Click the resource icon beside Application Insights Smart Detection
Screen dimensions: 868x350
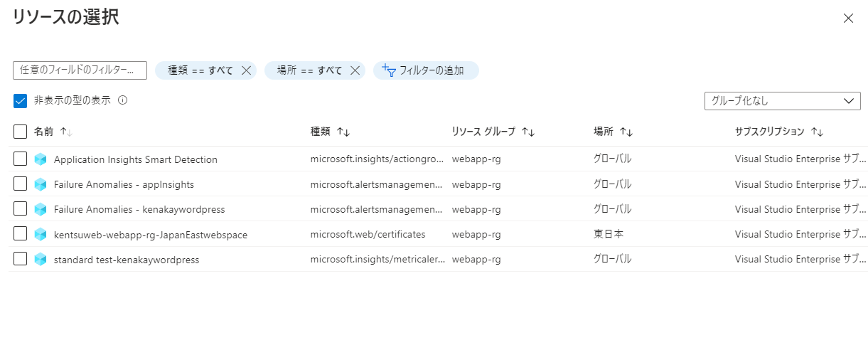coord(41,159)
